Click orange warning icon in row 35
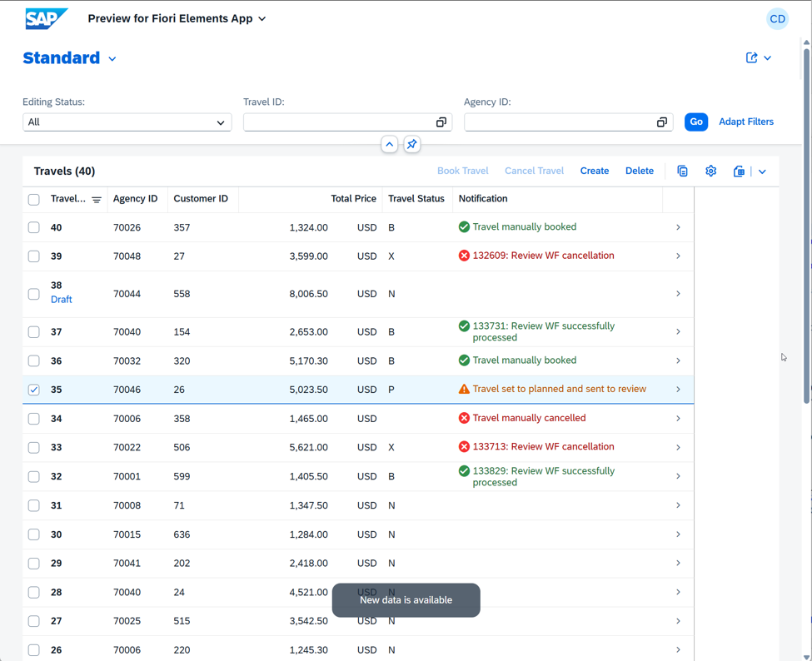Image resolution: width=812 pixels, height=661 pixels. pyautogui.click(x=464, y=390)
